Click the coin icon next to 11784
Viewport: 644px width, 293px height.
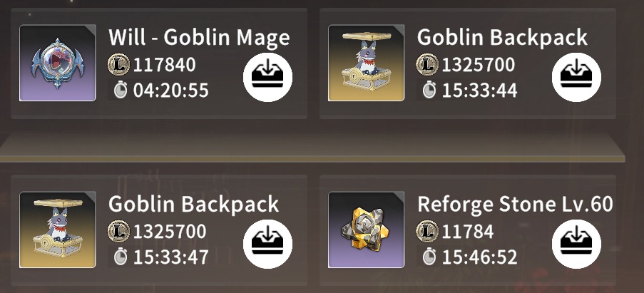[x=427, y=232]
